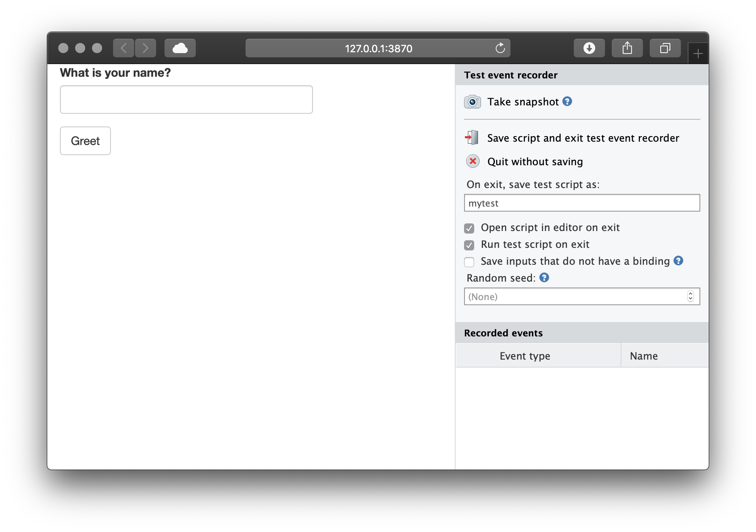The image size is (756, 532).
Task: Open help for Save inputs without binding
Action: [x=678, y=261]
